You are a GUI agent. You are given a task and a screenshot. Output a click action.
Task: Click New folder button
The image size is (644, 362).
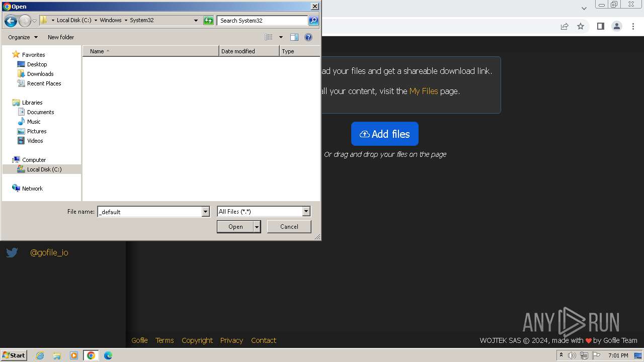(61, 37)
